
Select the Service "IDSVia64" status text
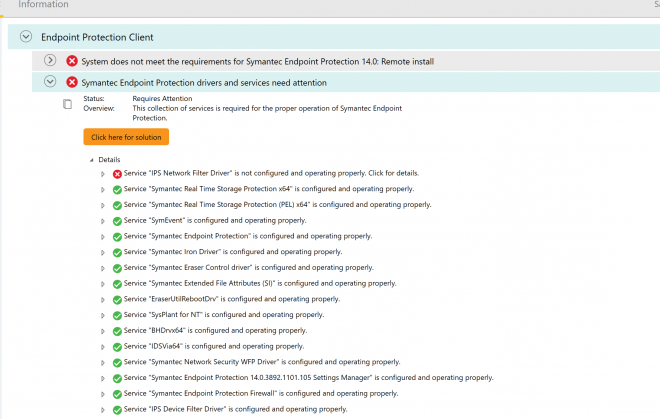pos(214,346)
